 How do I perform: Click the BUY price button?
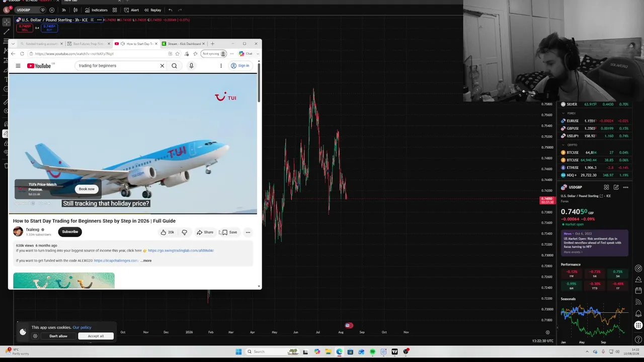(49, 28)
